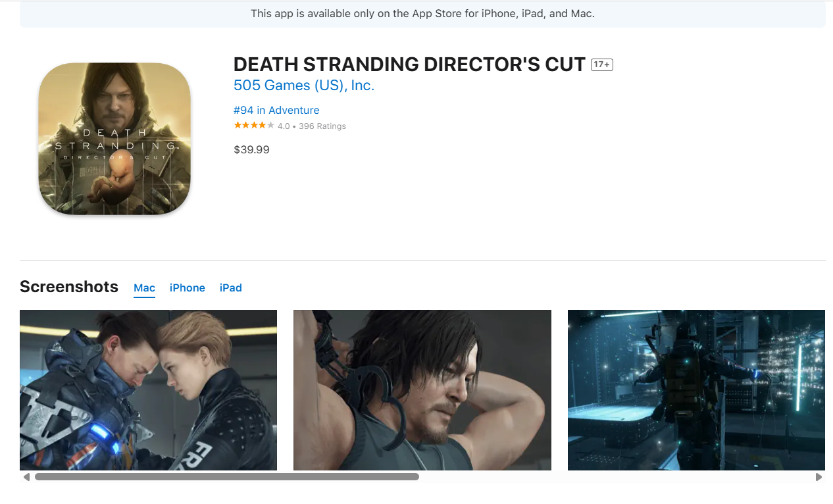Viewport: 833px width, 504px height.
Task: Open screenshot of figure in dark blue room
Action: coord(696,390)
